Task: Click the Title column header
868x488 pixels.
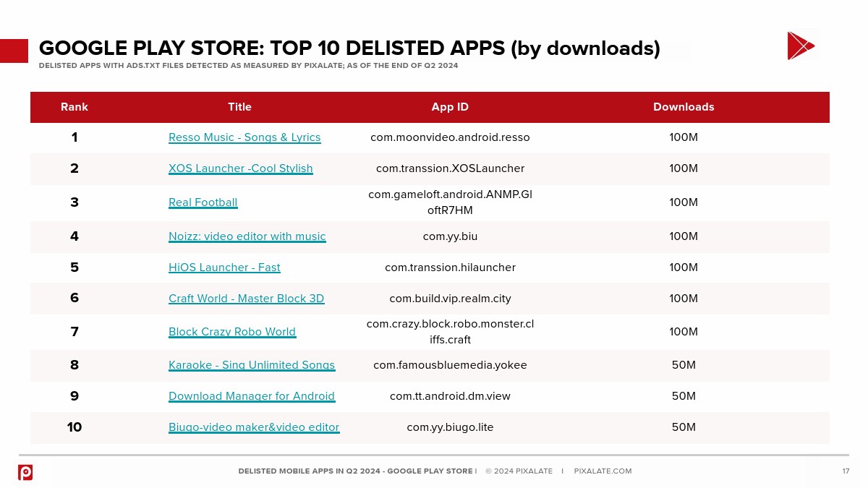Action: (x=239, y=107)
